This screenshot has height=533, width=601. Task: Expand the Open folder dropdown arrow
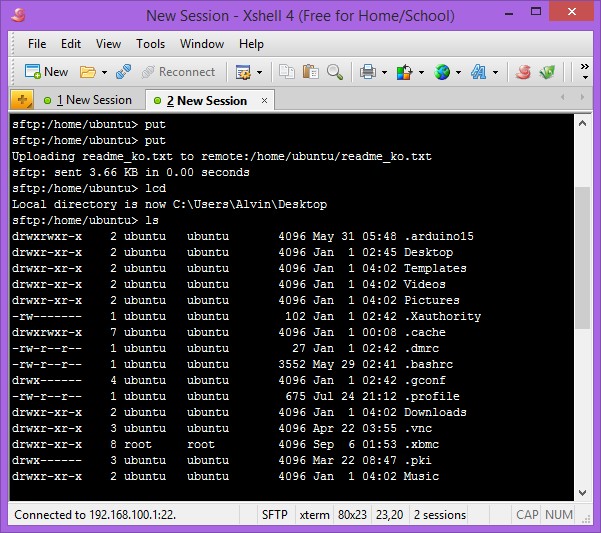104,72
